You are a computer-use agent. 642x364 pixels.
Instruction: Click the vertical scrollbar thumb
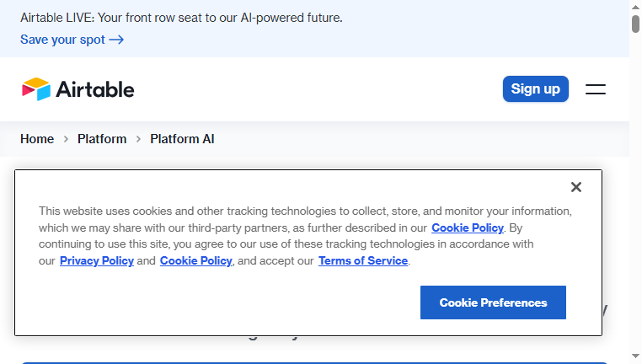point(635,24)
